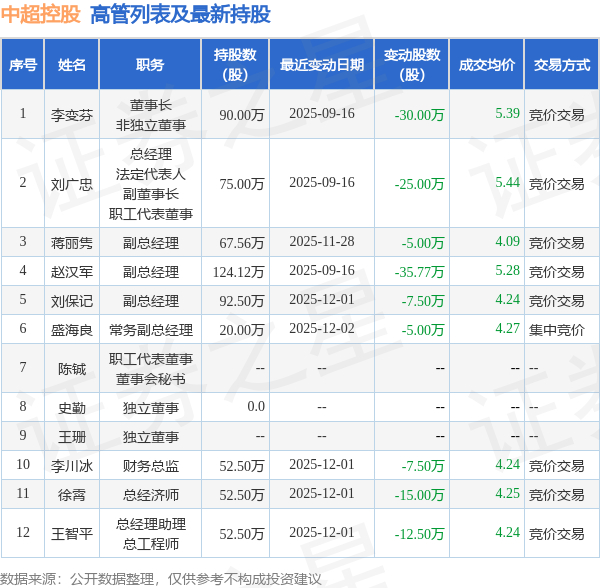Screen dimensions: 600x588
Task: Click 刘保记's holding 92.50万
Action: click(242, 301)
